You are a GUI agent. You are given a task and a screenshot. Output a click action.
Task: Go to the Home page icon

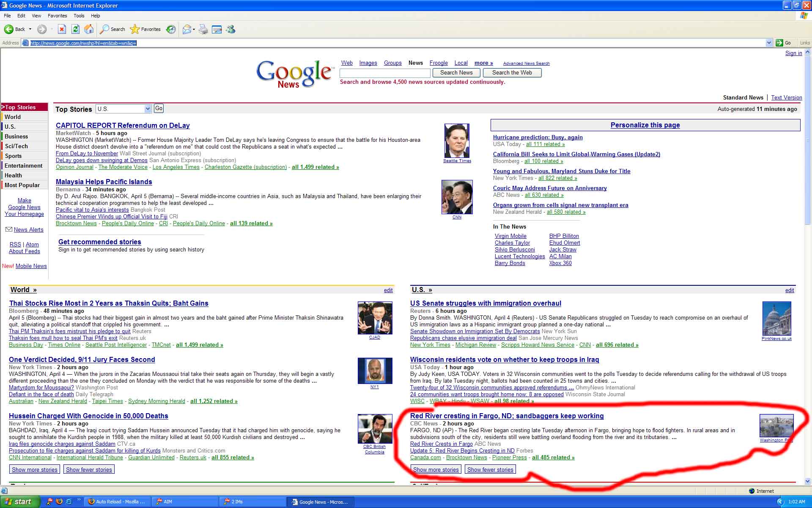click(x=89, y=29)
